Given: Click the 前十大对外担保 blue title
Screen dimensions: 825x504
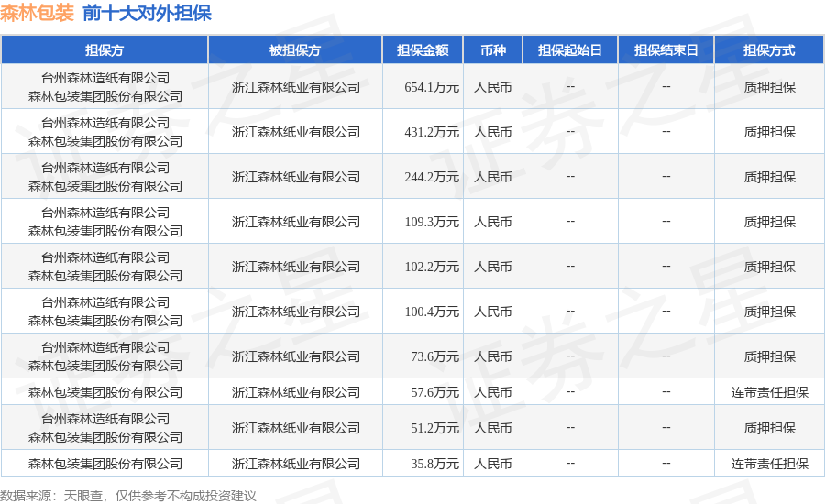Looking at the screenshot, I should [x=147, y=13].
